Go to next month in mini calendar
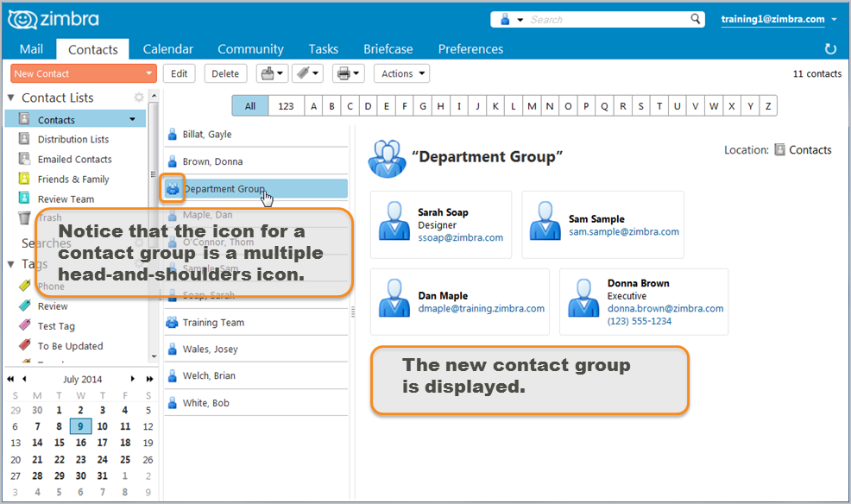This screenshot has height=504, width=851. point(132,379)
